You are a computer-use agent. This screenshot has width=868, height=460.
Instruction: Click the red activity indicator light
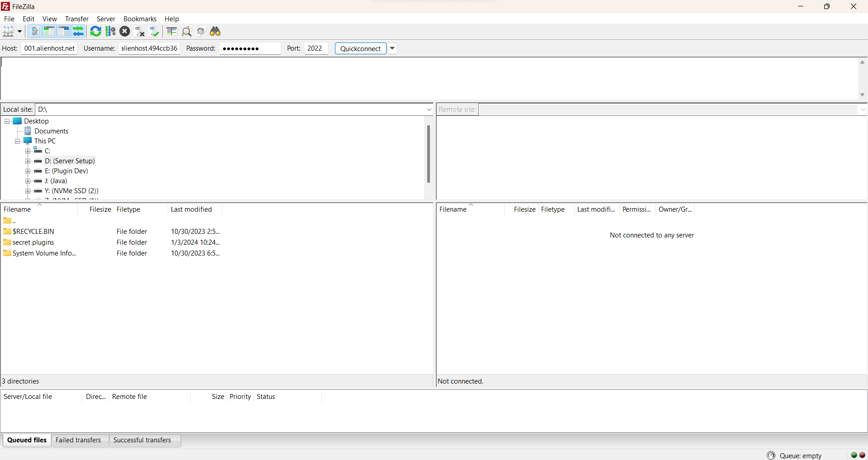[862, 455]
